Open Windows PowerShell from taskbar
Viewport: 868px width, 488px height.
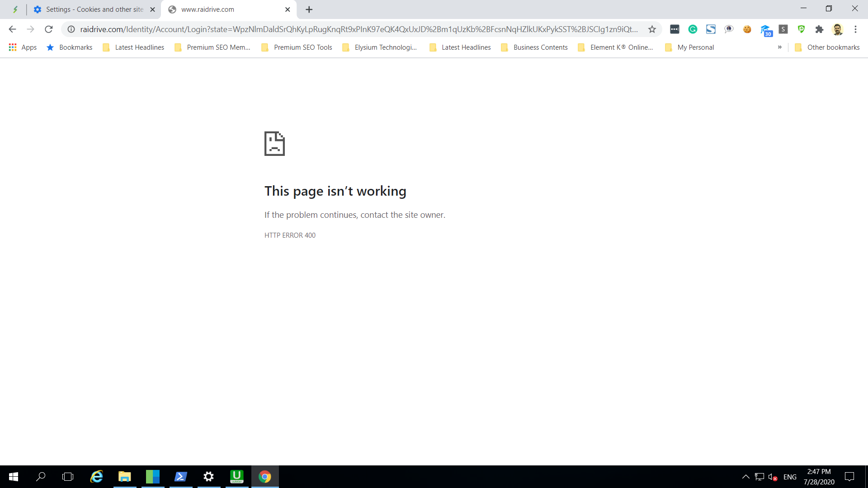pos(180,477)
